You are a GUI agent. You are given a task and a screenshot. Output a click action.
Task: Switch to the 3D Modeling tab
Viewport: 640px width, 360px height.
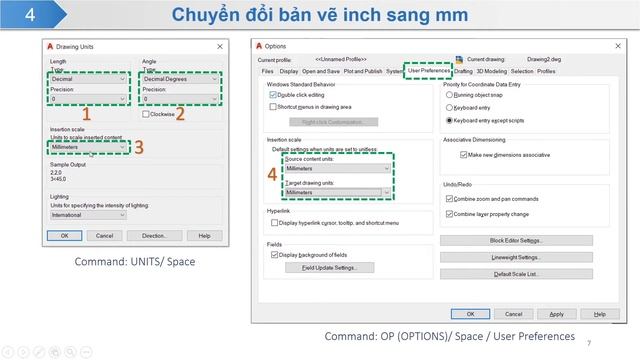tap(491, 71)
